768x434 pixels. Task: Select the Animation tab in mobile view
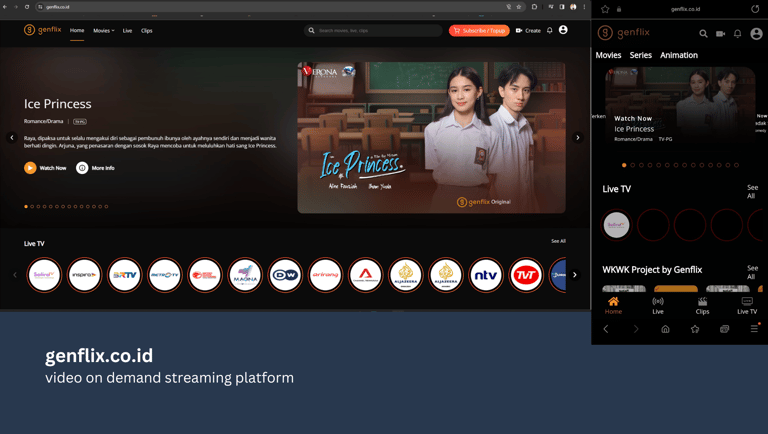679,55
